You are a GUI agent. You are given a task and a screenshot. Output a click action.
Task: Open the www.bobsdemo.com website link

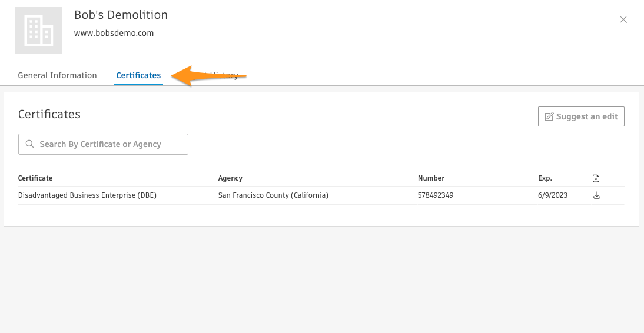114,33
